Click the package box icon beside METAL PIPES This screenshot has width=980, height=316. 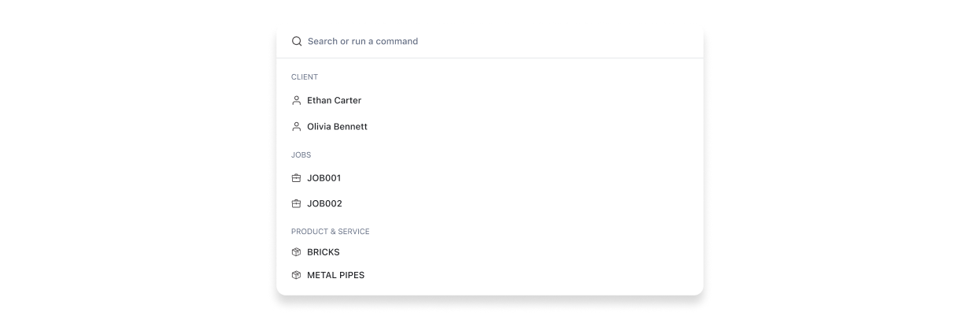[x=297, y=276]
